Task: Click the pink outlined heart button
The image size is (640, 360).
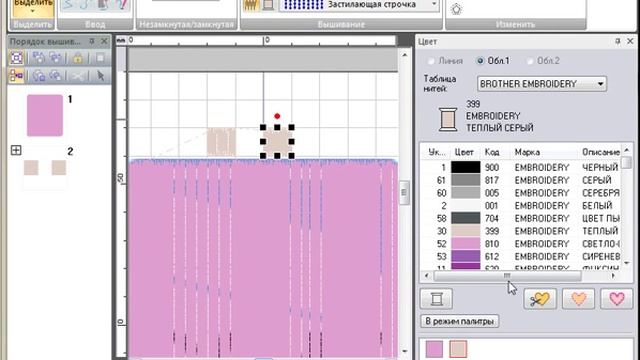Action: tap(617, 299)
